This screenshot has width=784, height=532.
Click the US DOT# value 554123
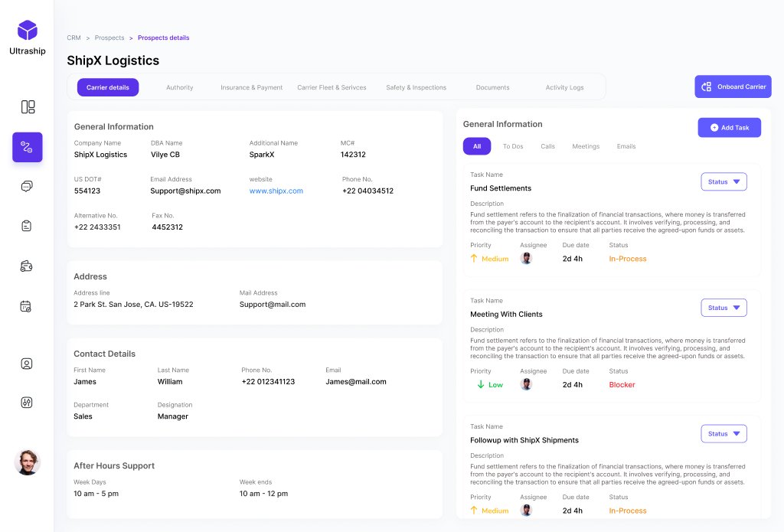point(87,191)
